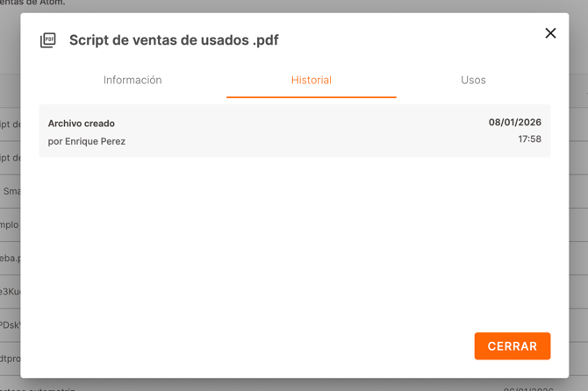Open the Usos tab
This screenshot has height=391, width=588.
[x=473, y=80]
